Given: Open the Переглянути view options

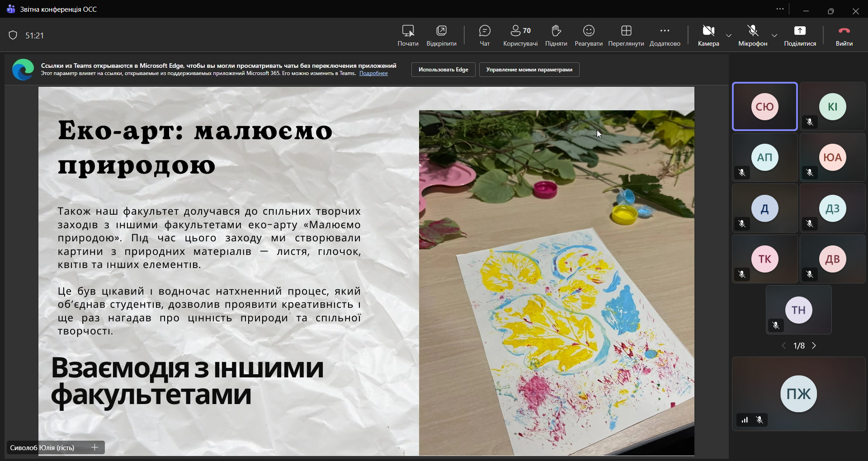Looking at the screenshot, I should click(x=626, y=36).
